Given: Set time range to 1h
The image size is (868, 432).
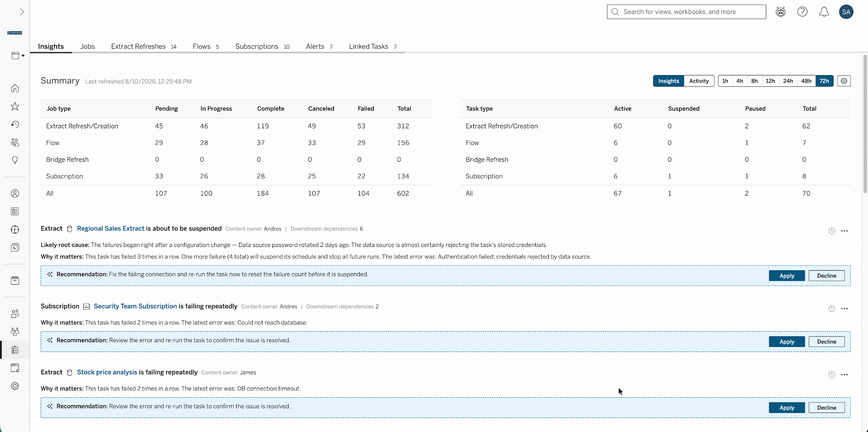Looking at the screenshot, I should click(725, 81).
